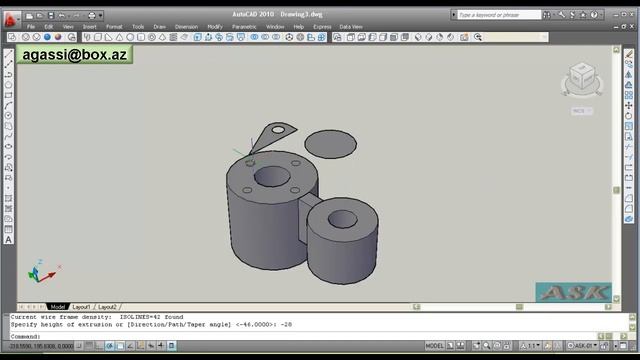Open the WCS dropdown below ViewCube
Viewport: 640px width, 360px height.
pyautogui.click(x=581, y=111)
